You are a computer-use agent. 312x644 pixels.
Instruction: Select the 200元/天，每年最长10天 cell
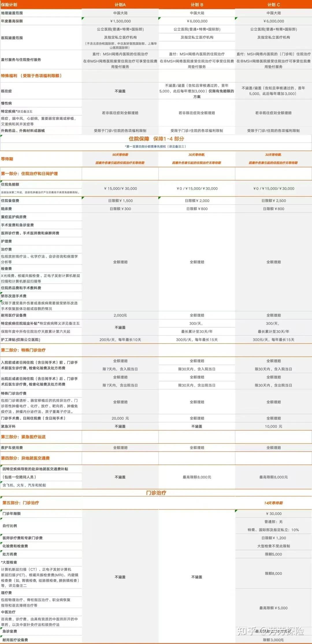[120, 339]
